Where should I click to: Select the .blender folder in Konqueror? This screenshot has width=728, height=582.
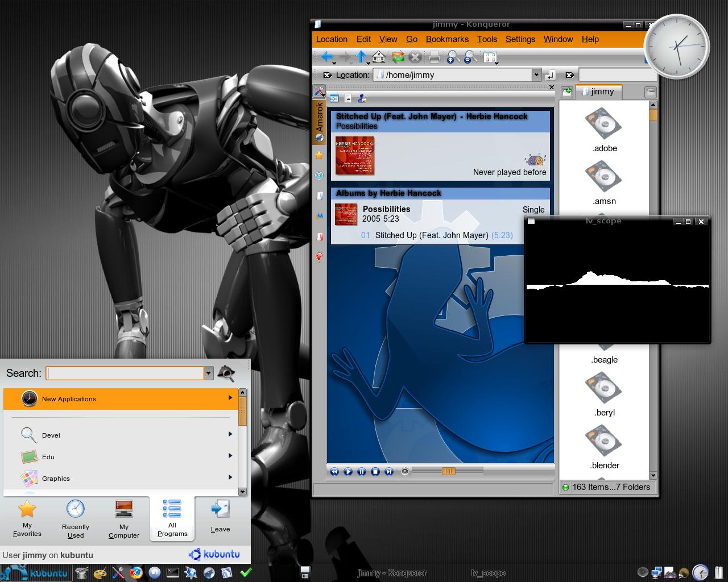point(604,448)
